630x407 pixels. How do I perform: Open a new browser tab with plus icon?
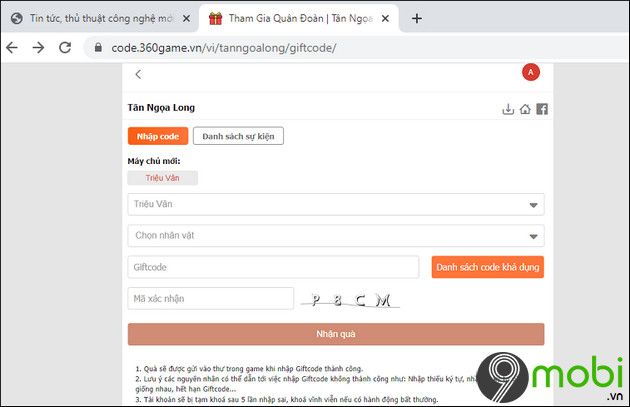coord(417,18)
